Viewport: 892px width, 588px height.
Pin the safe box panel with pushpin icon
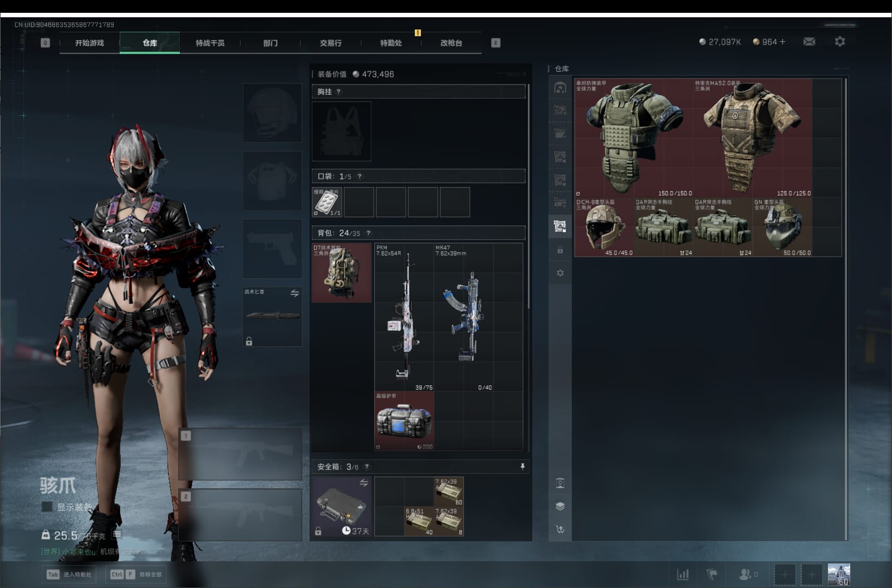pos(522,467)
